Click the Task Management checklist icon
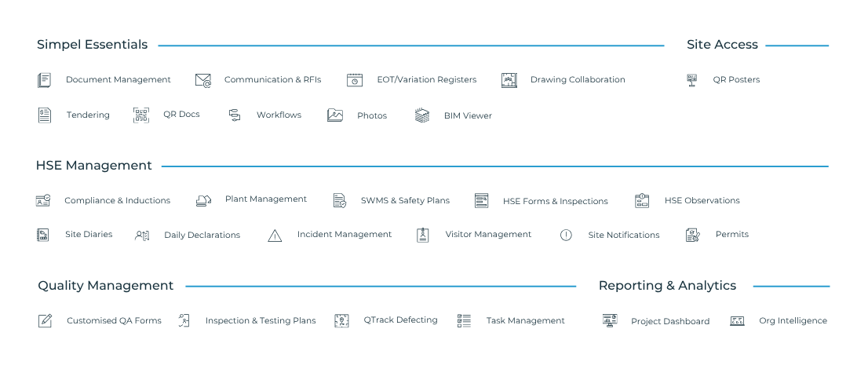The image size is (868, 369). (x=464, y=321)
